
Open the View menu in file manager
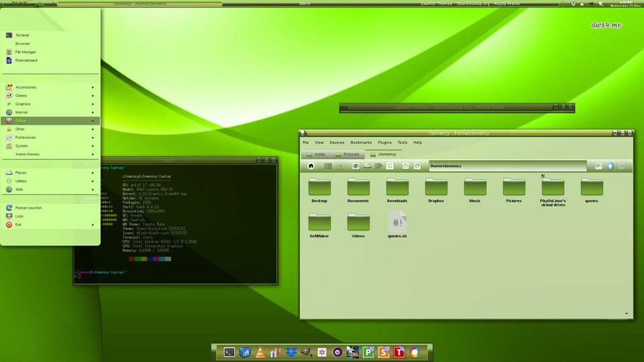[319, 142]
